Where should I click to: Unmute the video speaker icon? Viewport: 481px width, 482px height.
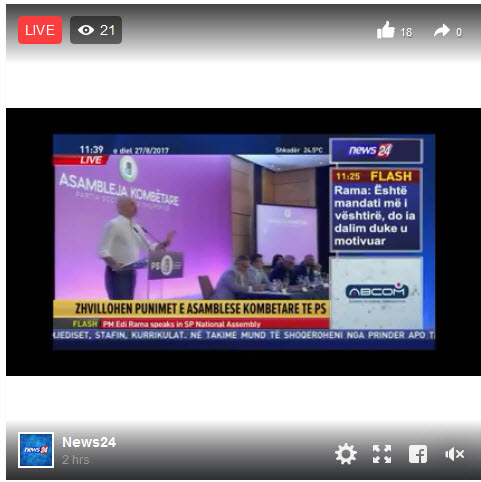[454, 454]
